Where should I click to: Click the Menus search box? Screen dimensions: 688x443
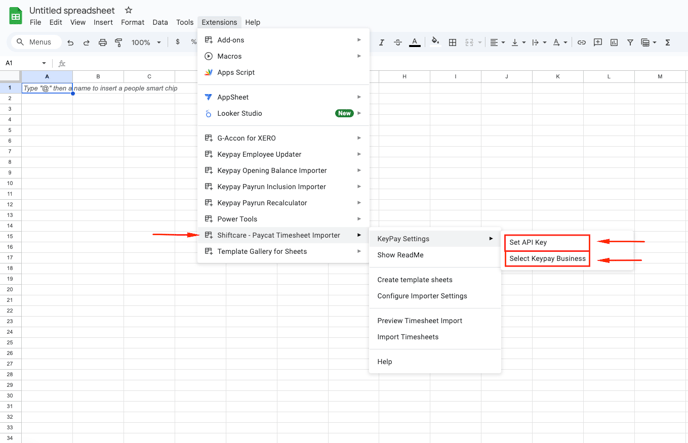click(35, 42)
